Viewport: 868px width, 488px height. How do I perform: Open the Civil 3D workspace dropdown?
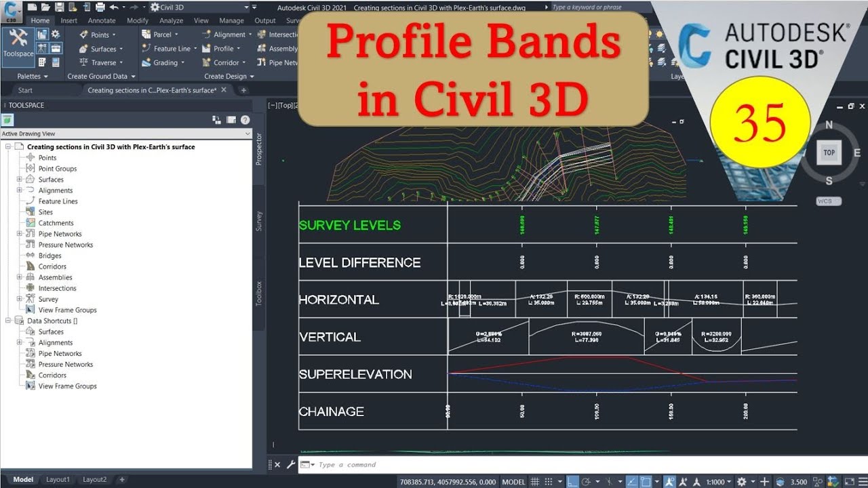coord(200,7)
